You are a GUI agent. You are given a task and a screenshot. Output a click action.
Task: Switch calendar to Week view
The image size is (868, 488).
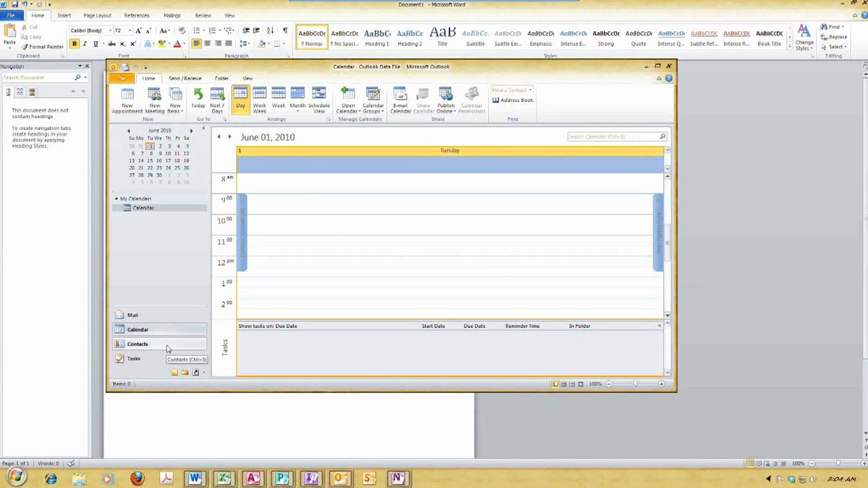(x=279, y=99)
